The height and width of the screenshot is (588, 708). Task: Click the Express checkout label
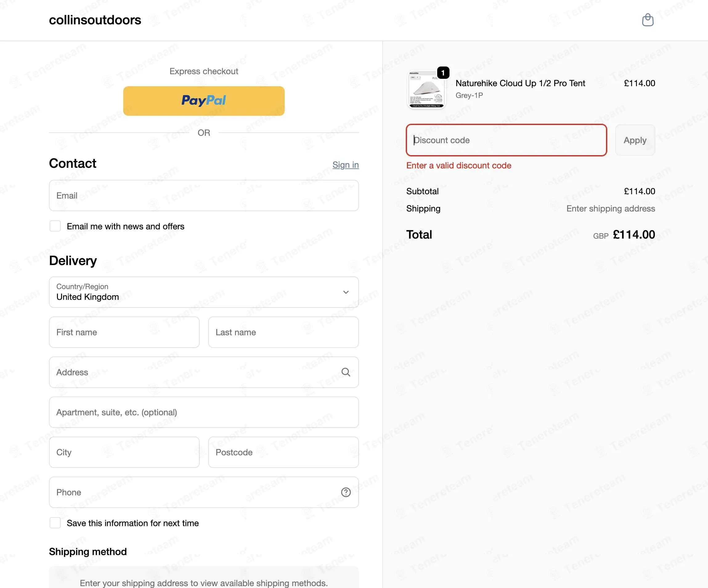pos(204,71)
